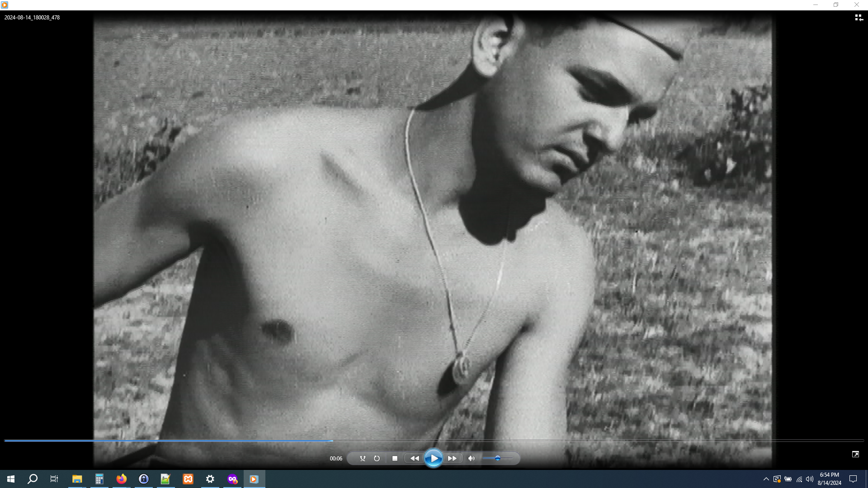Stop the video playback
This screenshot has height=488, width=868.
click(395, 458)
